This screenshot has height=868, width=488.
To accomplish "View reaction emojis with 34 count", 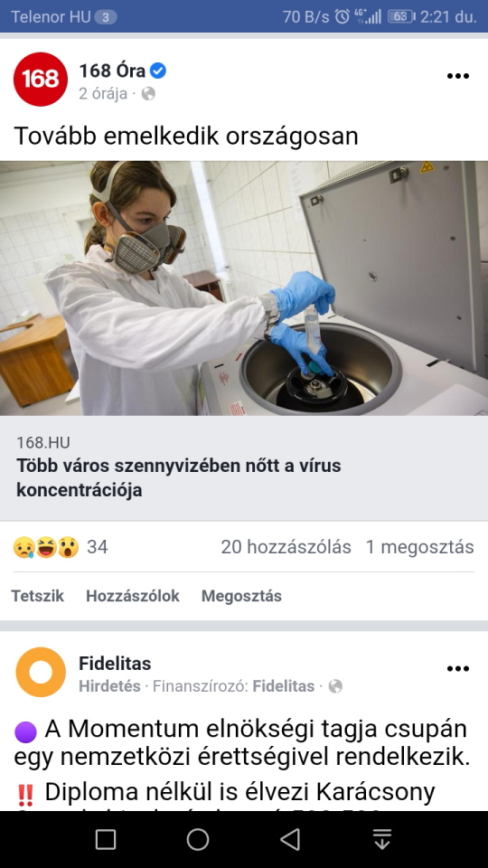I will click(60, 548).
